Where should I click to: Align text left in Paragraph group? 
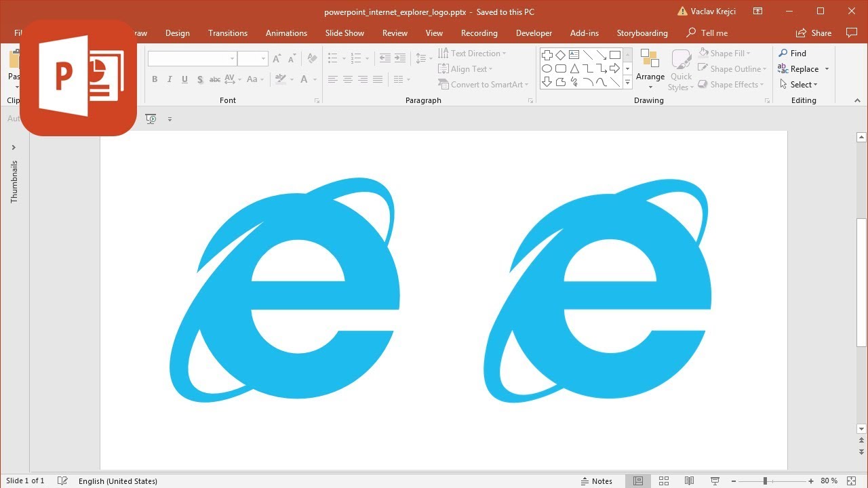[x=332, y=79]
